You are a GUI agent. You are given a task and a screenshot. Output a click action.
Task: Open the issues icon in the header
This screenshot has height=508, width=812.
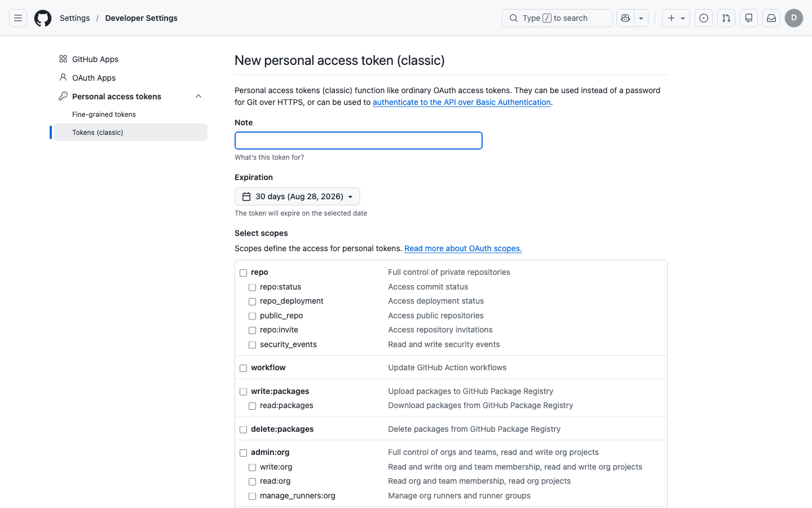(704, 18)
